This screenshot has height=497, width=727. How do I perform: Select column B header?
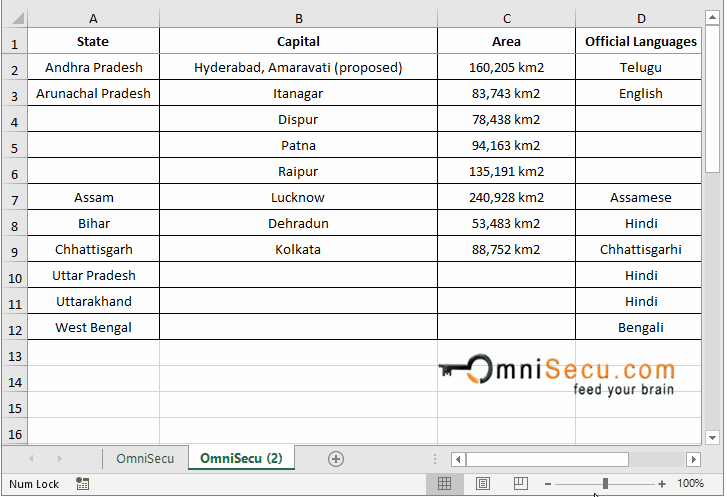[298, 18]
